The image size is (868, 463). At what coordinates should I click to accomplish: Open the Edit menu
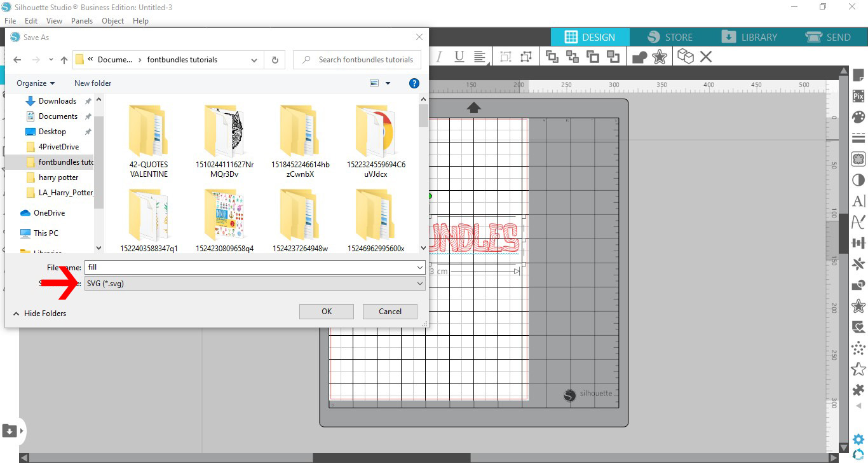pyautogui.click(x=31, y=21)
